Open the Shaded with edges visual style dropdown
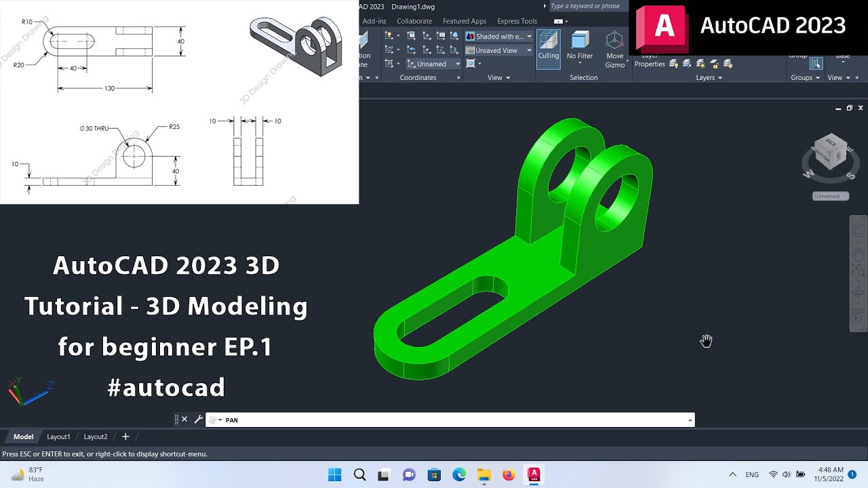The image size is (868, 488). point(499,36)
